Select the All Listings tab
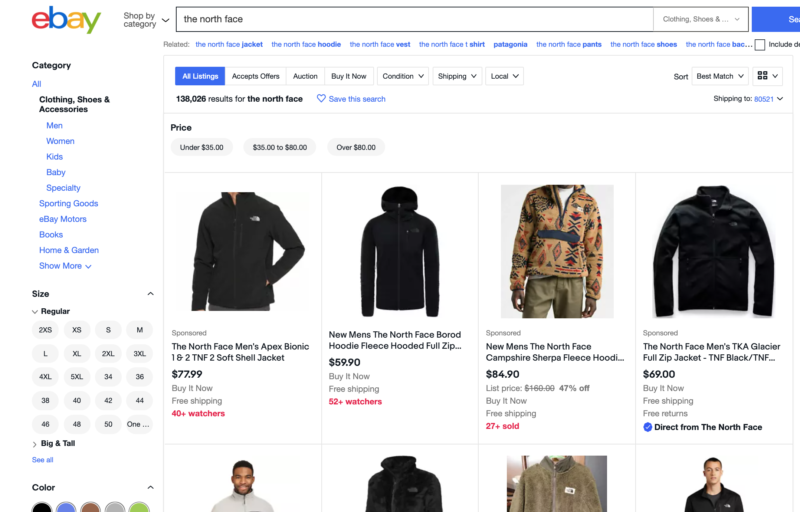The height and width of the screenshot is (512, 800). point(200,76)
